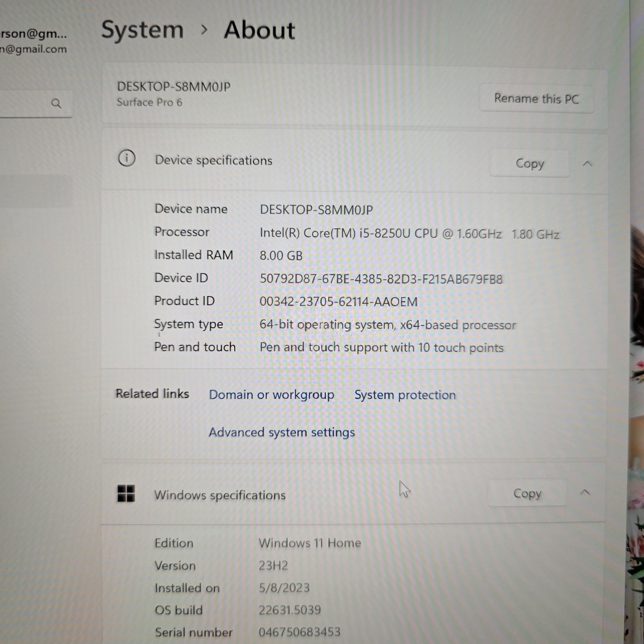The image size is (644, 644).
Task: Select the 8.00 GB RAM value
Action: pos(281,256)
